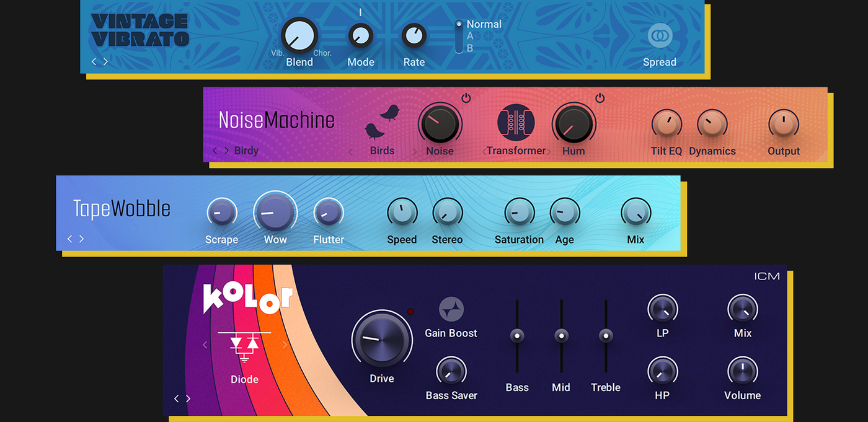Click the HP filter knob in Kolor
Image resolution: width=868 pixels, height=422 pixels.
(x=662, y=371)
